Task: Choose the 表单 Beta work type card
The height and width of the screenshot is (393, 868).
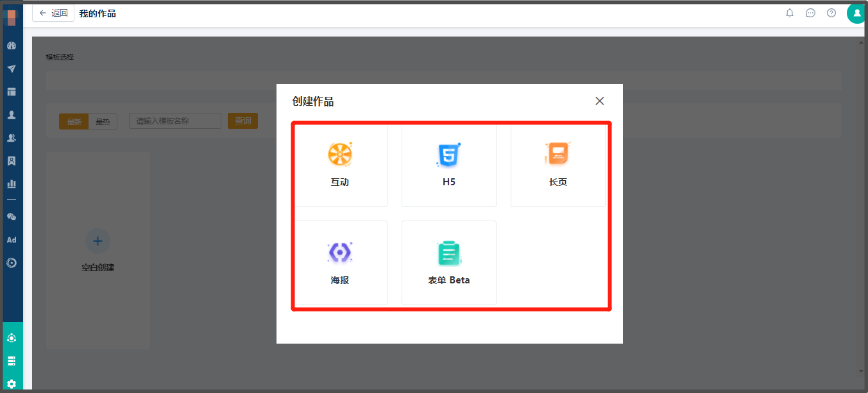Action: pos(449,263)
